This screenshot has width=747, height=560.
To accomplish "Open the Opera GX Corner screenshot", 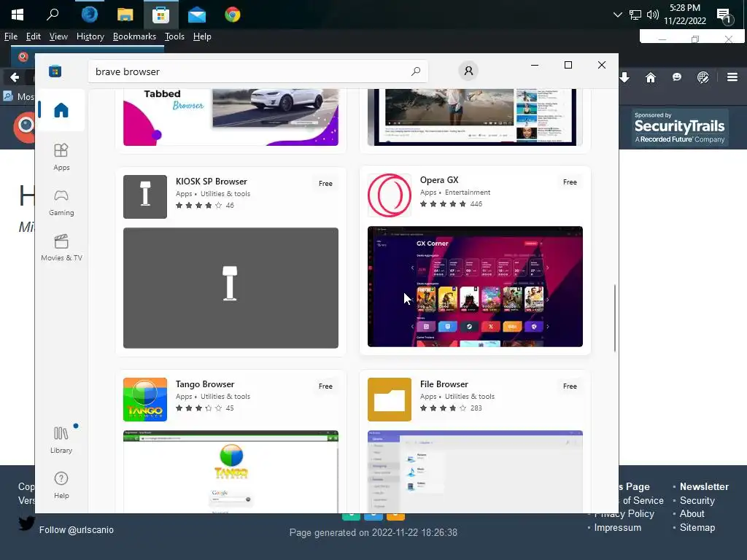I will (475, 286).
